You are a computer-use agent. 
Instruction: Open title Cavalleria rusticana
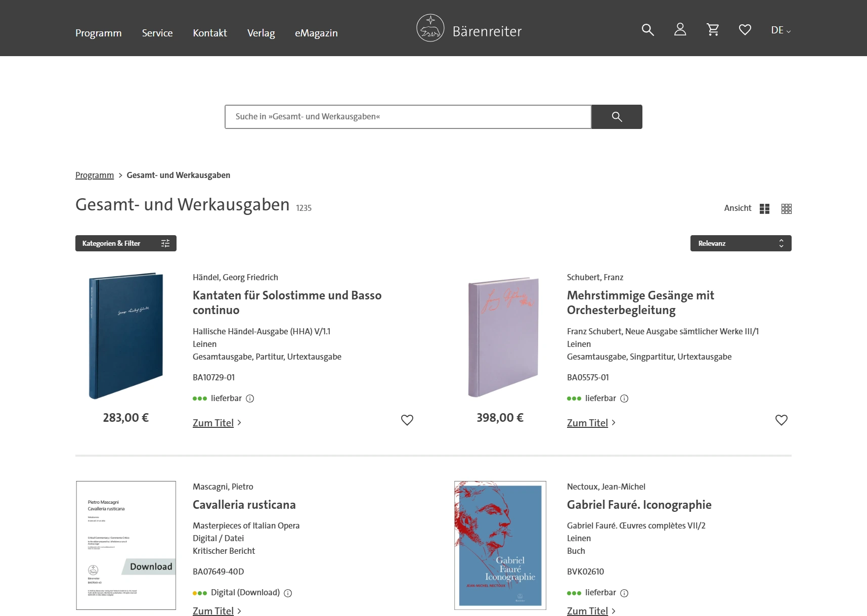click(244, 505)
